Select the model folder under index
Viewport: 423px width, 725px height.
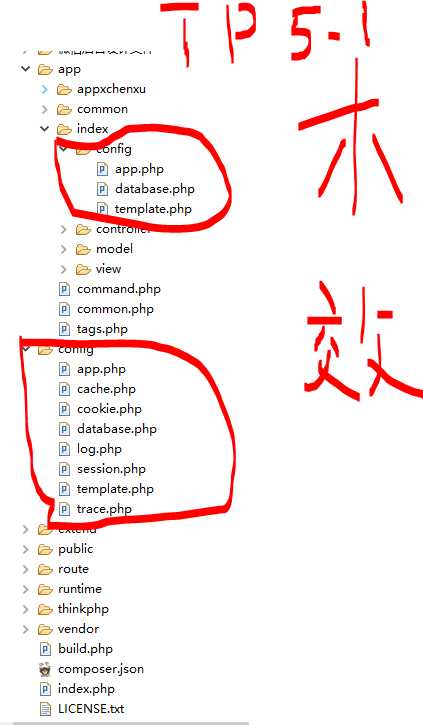pyautogui.click(x=114, y=249)
